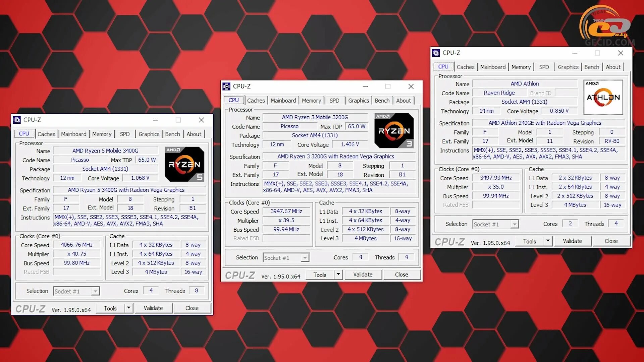The height and width of the screenshot is (362, 644).
Task: Click threads value 8 in Ryzen 5 window
Action: 197,291
